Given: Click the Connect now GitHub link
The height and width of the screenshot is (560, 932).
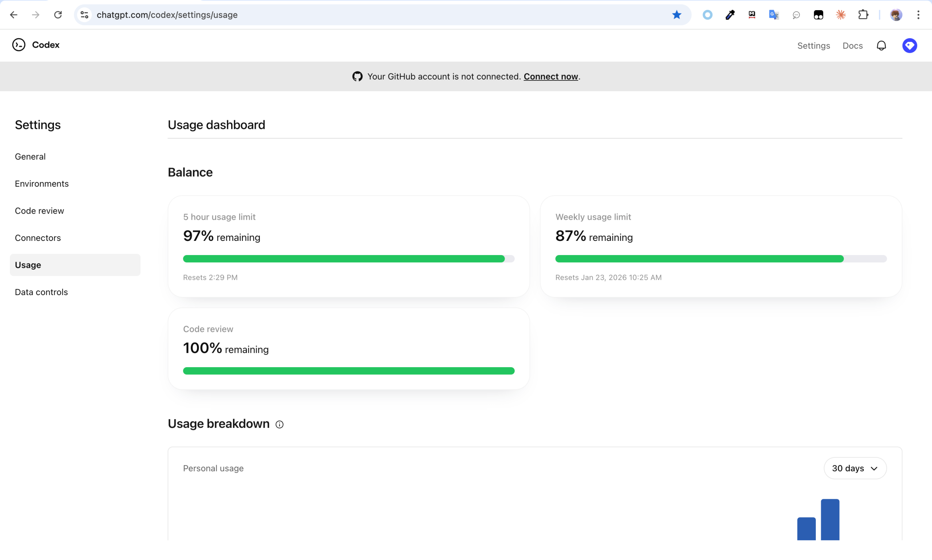Looking at the screenshot, I should [550, 77].
